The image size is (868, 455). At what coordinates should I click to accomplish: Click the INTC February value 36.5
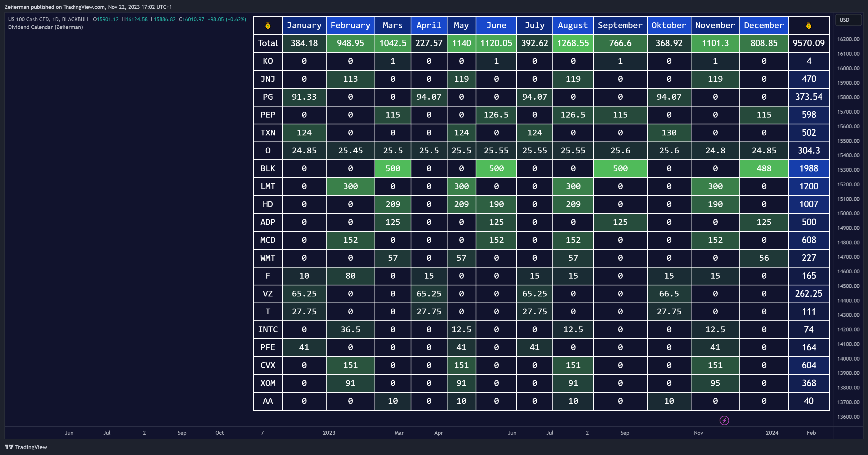[351, 329]
